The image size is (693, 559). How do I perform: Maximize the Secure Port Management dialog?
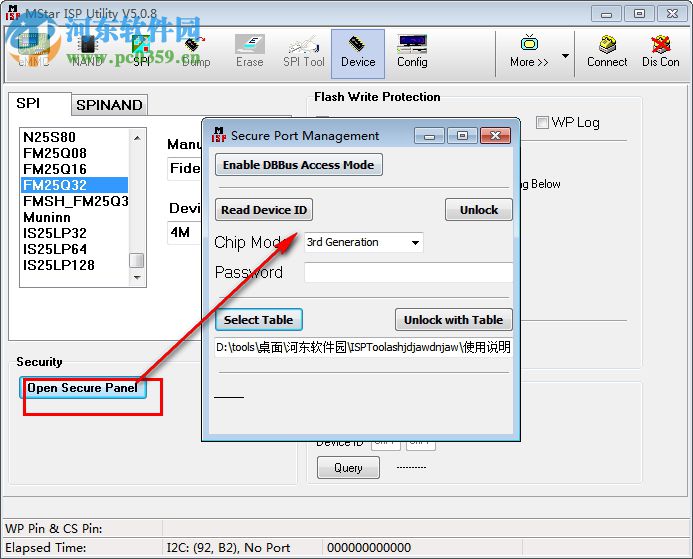(462, 135)
